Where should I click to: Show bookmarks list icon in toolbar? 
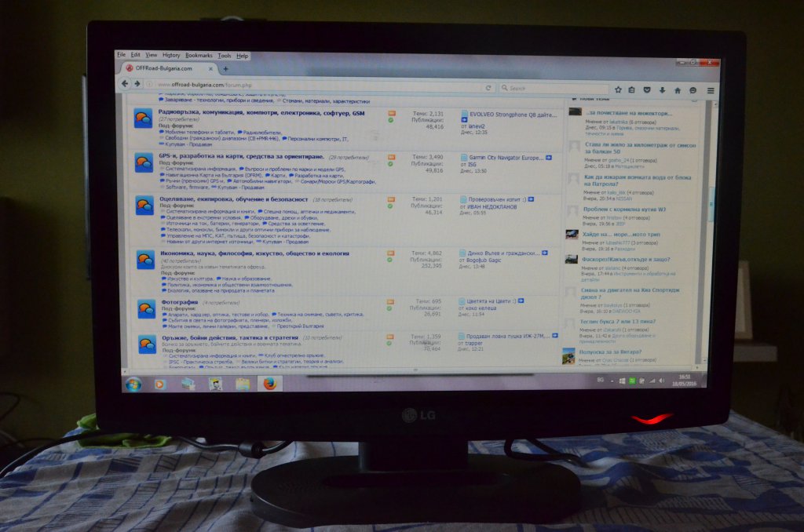click(632, 89)
